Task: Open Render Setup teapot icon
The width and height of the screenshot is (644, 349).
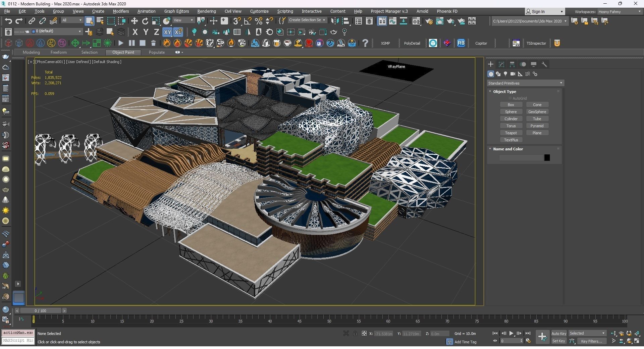Action: pyautogui.click(x=429, y=21)
